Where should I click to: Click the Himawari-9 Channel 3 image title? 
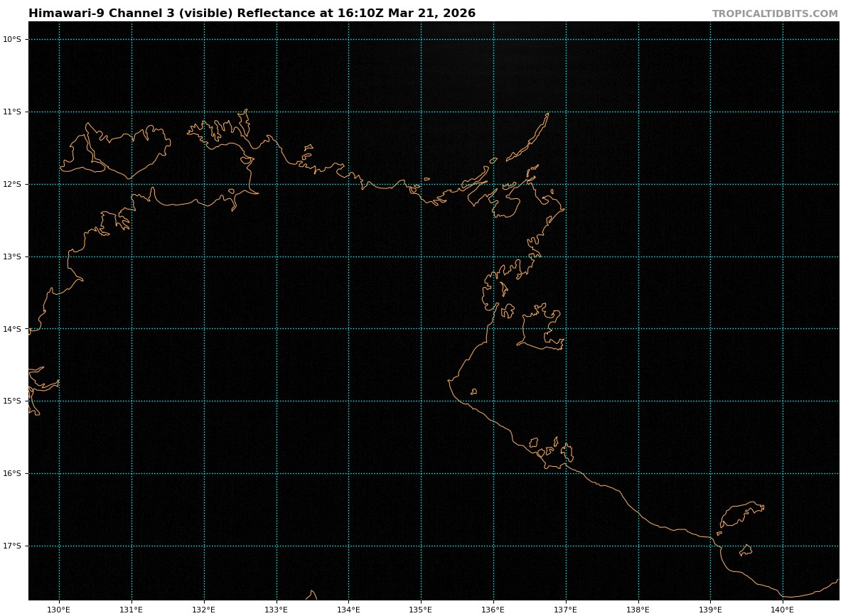252,13
